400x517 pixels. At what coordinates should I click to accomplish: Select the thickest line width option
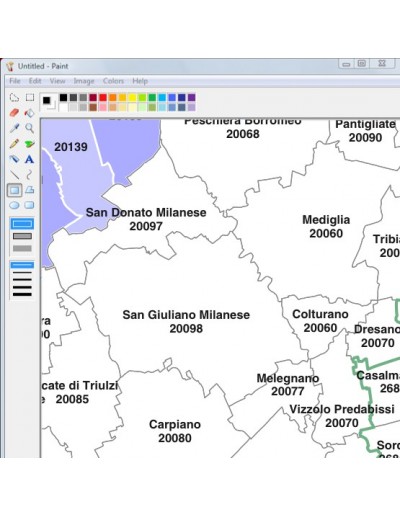pyautogui.click(x=22, y=294)
